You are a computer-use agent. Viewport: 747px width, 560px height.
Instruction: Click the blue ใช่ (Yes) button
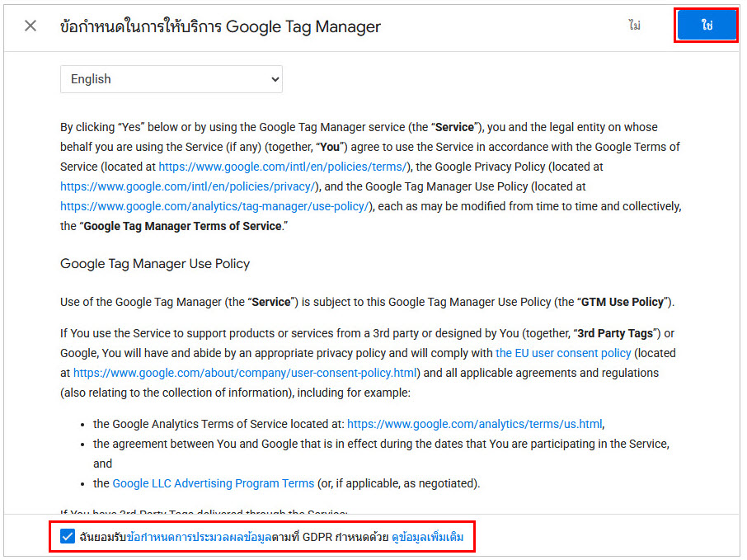(x=707, y=26)
